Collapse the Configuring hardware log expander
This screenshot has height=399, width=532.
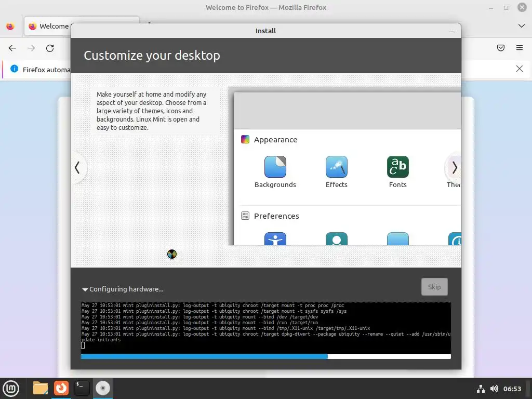pyautogui.click(x=85, y=289)
